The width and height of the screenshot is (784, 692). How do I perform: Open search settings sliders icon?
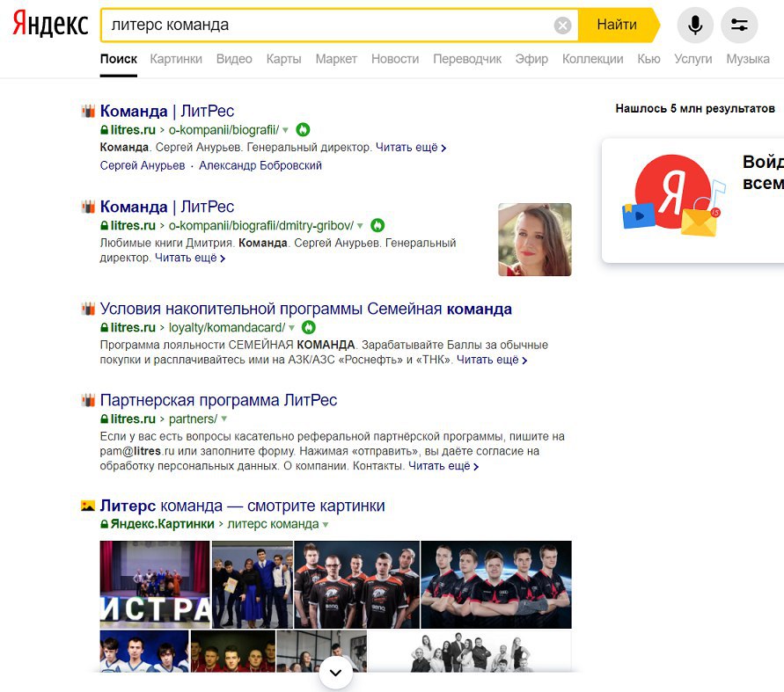pos(739,25)
